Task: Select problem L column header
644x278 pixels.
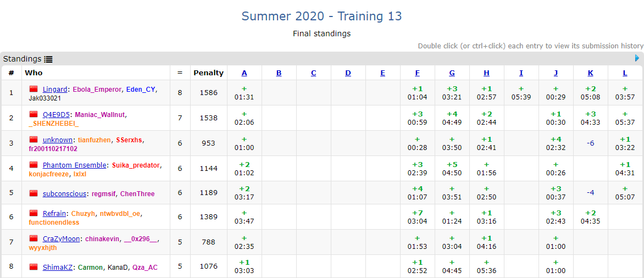Action: point(625,73)
